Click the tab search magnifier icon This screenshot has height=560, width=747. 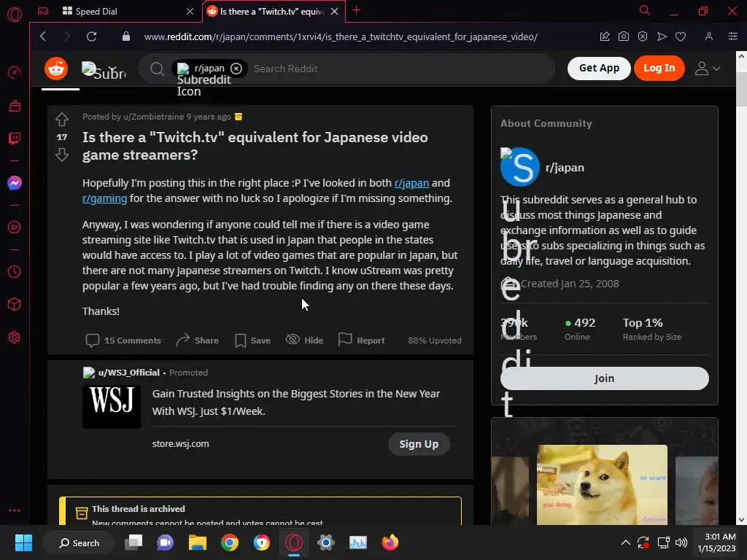coord(644,10)
